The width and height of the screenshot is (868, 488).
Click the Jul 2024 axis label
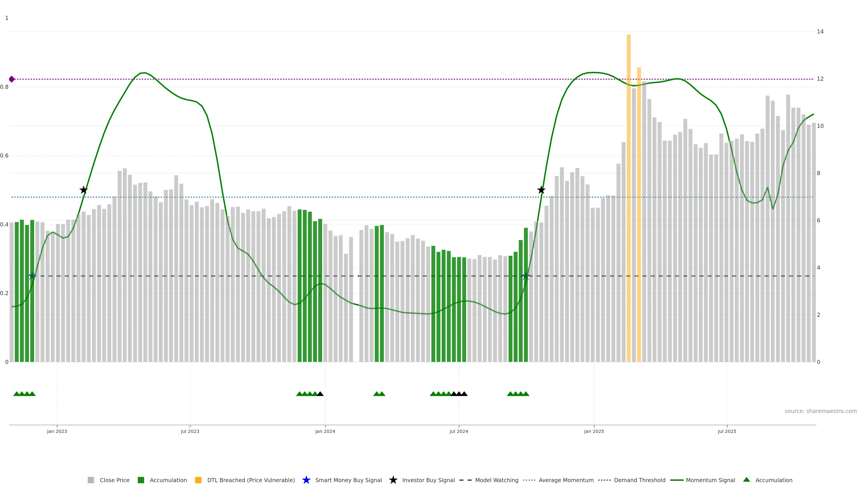(459, 432)
